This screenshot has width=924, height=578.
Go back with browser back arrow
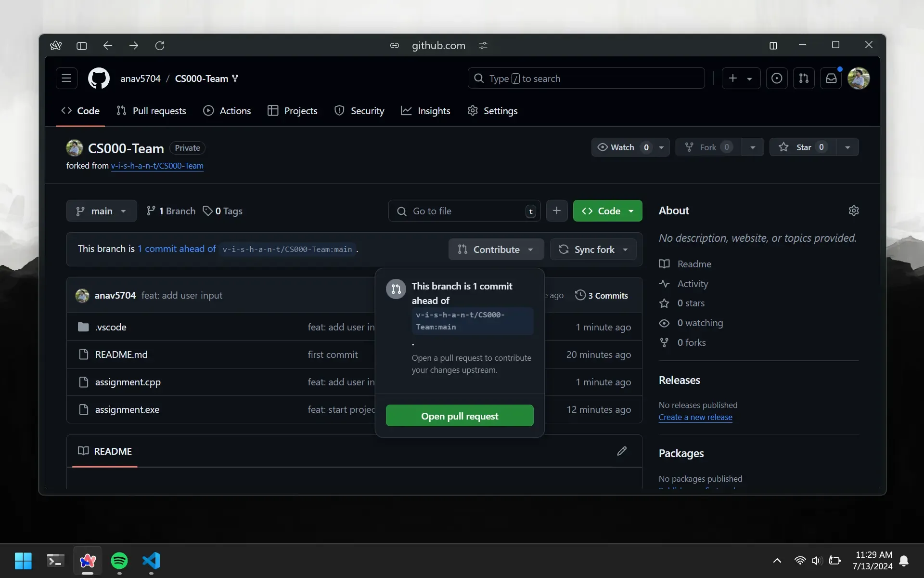click(x=108, y=46)
